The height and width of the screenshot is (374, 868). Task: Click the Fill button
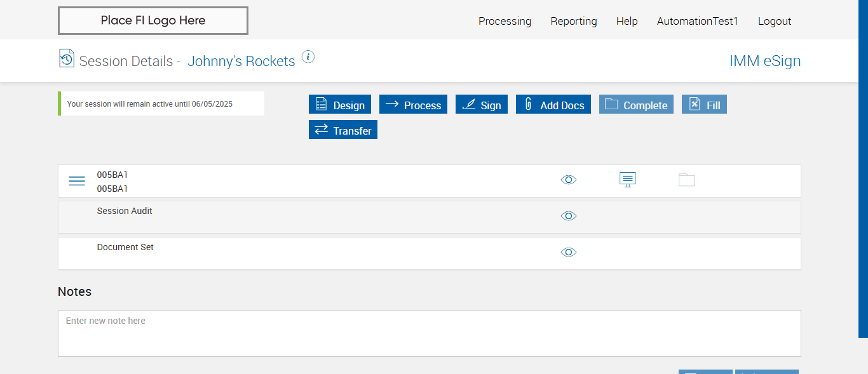pyautogui.click(x=704, y=105)
